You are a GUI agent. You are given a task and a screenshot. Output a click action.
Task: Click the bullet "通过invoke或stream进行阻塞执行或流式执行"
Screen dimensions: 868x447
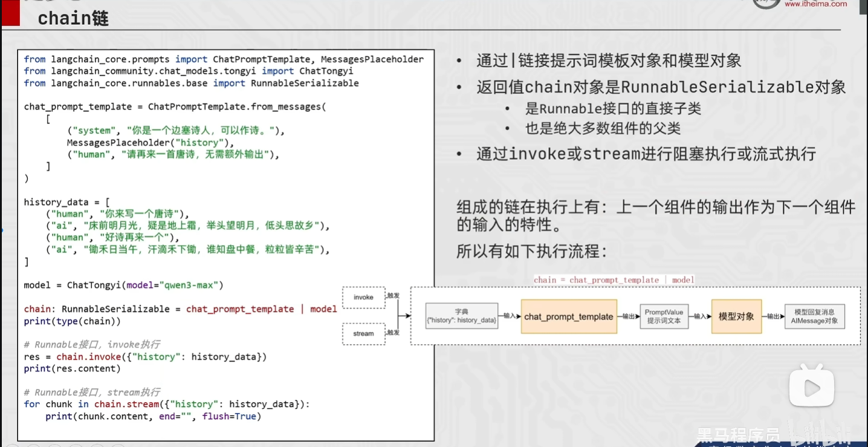tap(646, 154)
